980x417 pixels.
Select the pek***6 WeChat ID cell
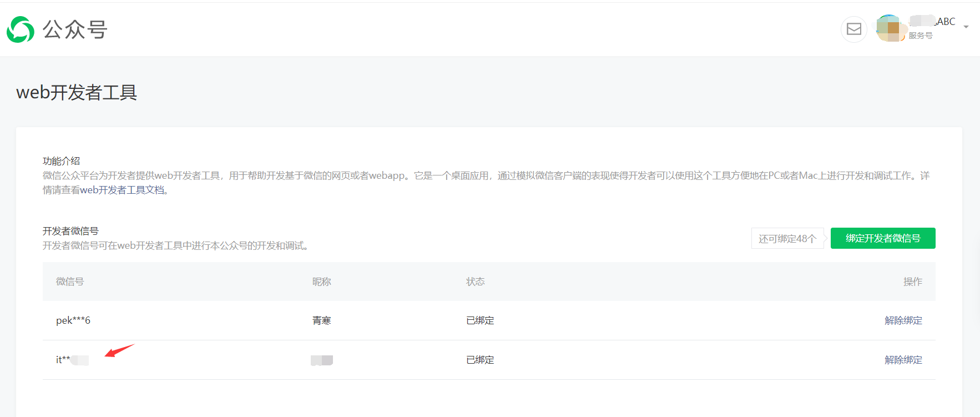(x=73, y=320)
